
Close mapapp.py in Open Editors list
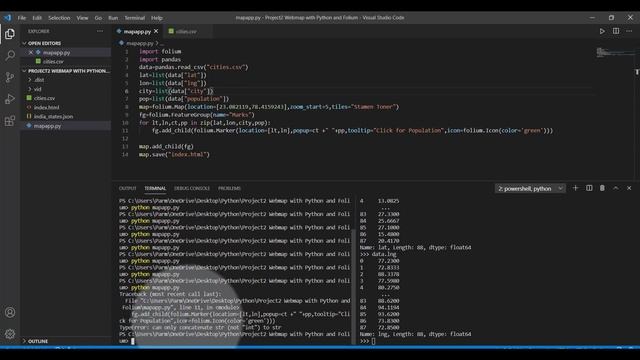click(x=31, y=53)
